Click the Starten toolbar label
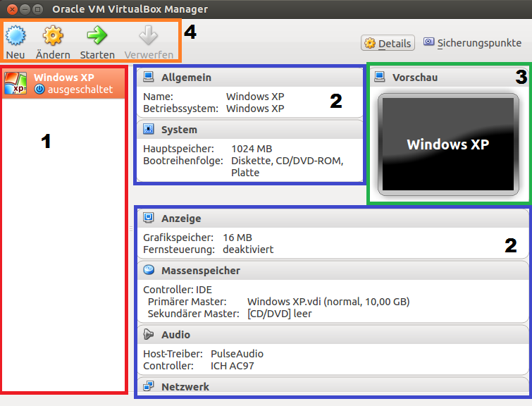This screenshot has height=406, width=532. coord(97,55)
